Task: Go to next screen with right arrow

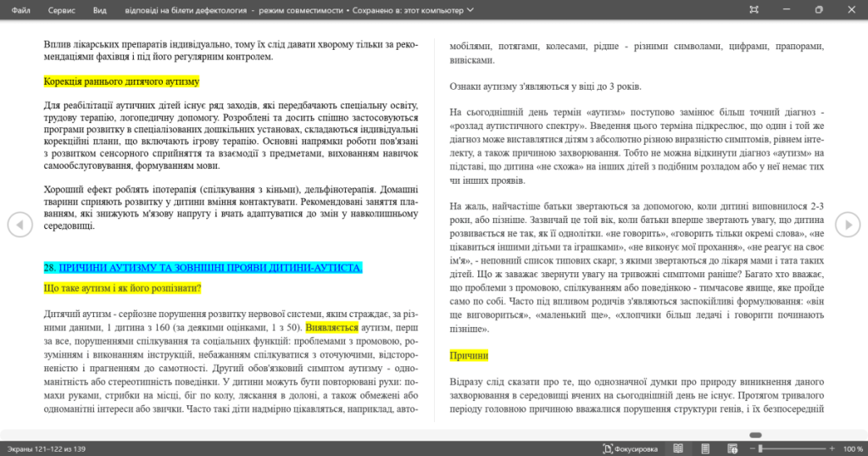Action: click(848, 225)
